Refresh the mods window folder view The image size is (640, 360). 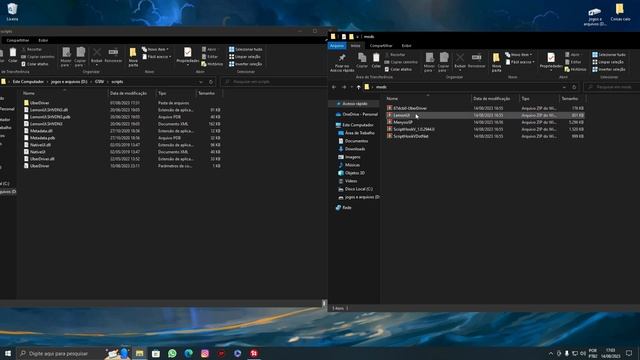574,87
